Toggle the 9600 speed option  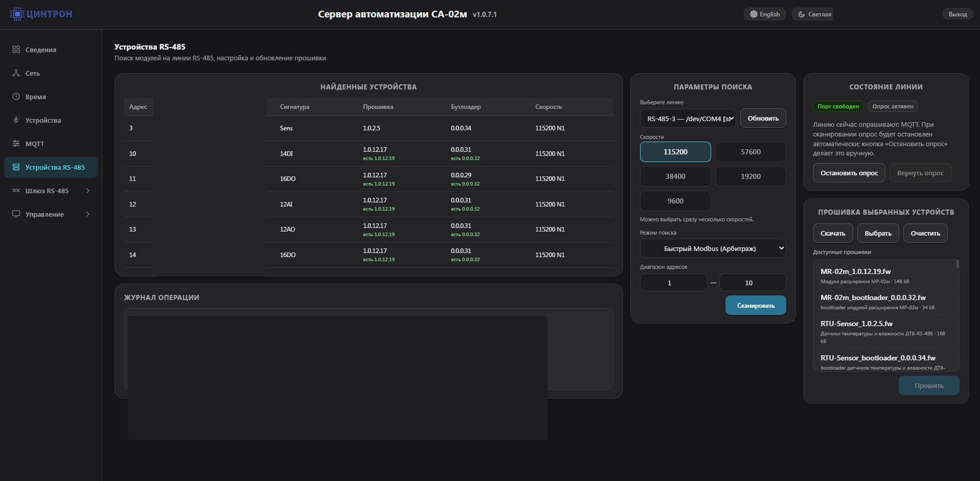675,201
